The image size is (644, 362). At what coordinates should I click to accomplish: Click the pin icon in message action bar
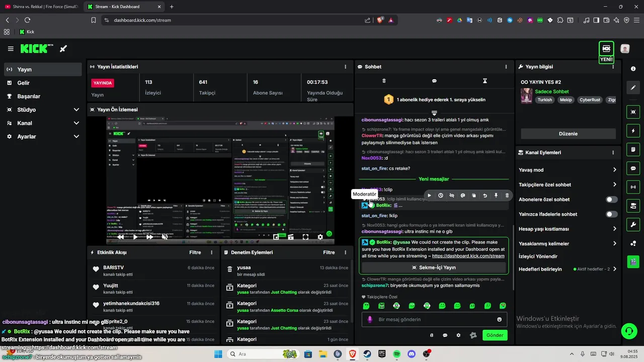pyautogui.click(x=496, y=196)
